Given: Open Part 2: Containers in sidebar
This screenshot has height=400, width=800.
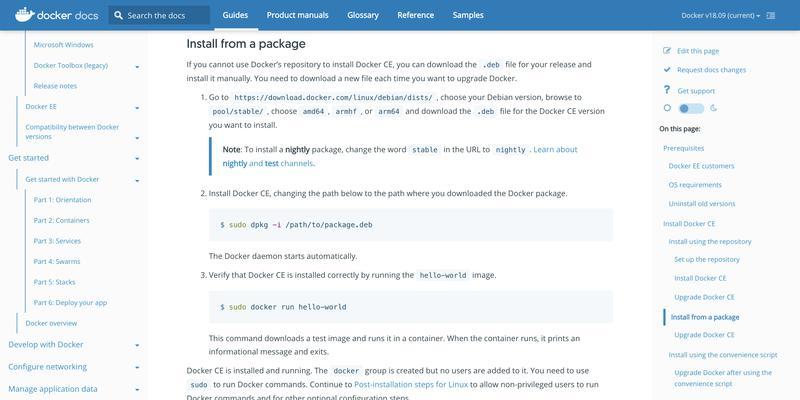Looking at the screenshot, I should click(x=61, y=220).
